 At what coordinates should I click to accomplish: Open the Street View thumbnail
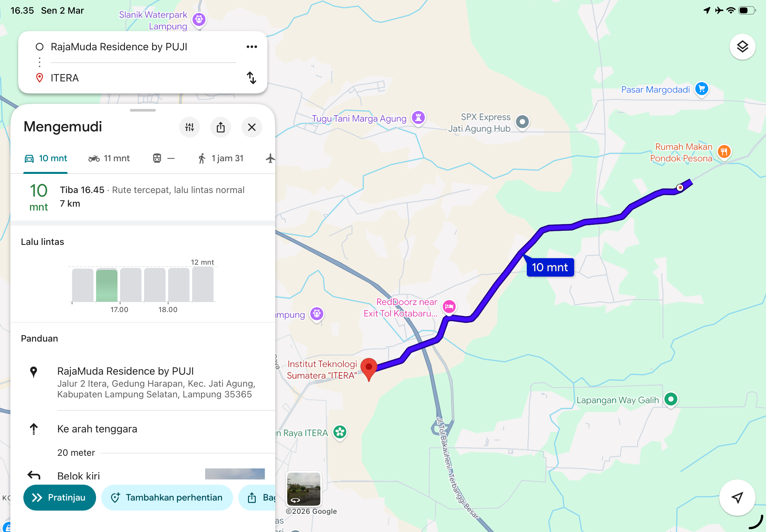pos(303,488)
